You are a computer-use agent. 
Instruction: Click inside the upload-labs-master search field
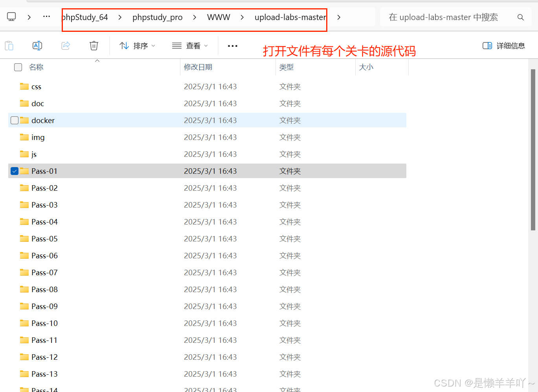click(444, 17)
